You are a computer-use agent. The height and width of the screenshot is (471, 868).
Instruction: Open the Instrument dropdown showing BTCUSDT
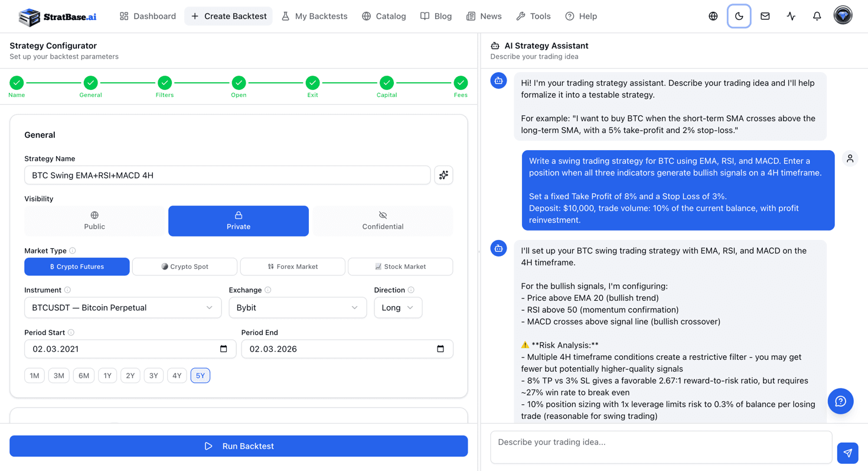(123, 307)
